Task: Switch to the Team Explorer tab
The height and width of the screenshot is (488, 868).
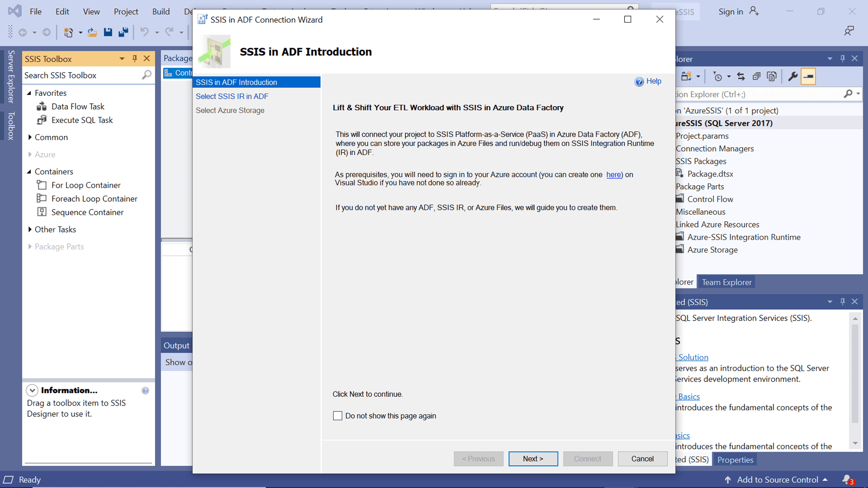Action: pyautogui.click(x=726, y=282)
